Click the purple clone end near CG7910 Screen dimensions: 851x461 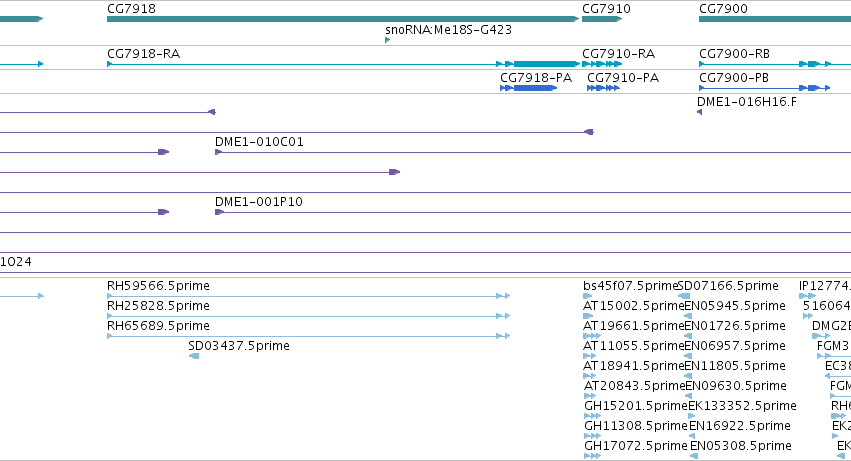pyautogui.click(x=588, y=132)
